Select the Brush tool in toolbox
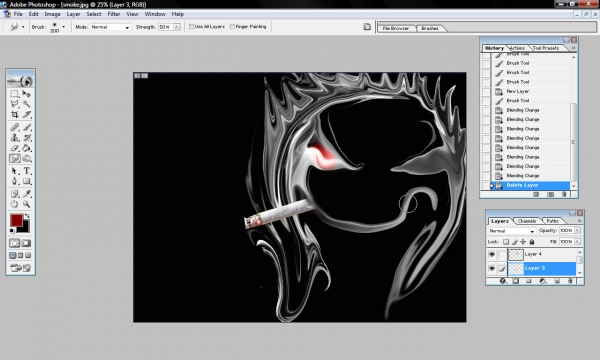The height and width of the screenshot is (360, 600). coord(26,127)
